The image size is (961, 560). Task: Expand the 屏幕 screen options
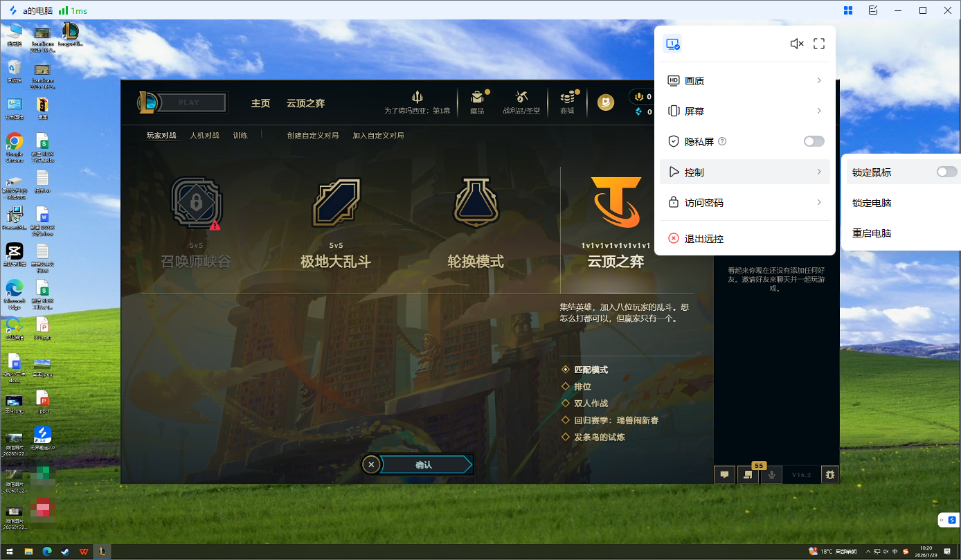pos(745,111)
